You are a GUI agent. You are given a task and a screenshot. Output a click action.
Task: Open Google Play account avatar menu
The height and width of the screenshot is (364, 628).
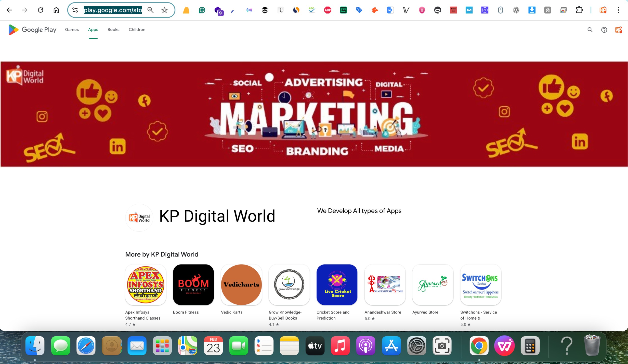click(618, 30)
